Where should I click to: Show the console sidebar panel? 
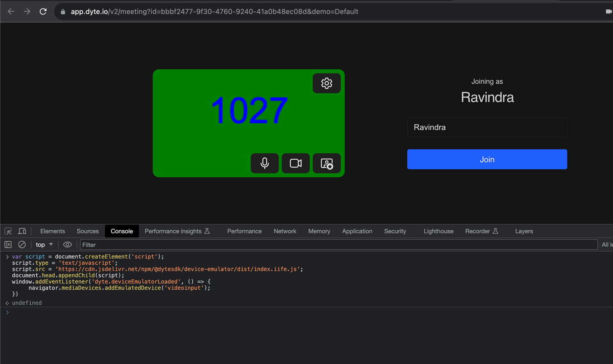[8, 244]
